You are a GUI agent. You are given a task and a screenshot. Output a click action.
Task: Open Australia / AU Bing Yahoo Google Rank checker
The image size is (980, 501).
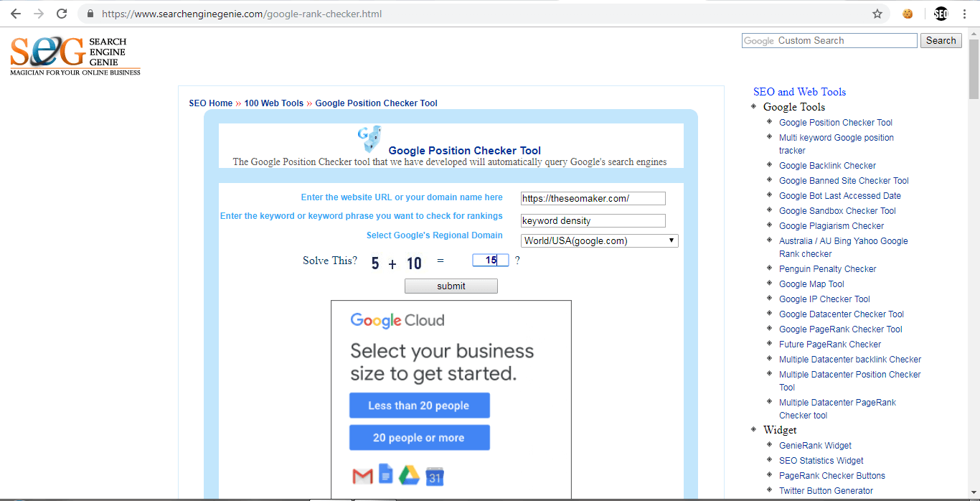pyautogui.click(x=844, y=248)
